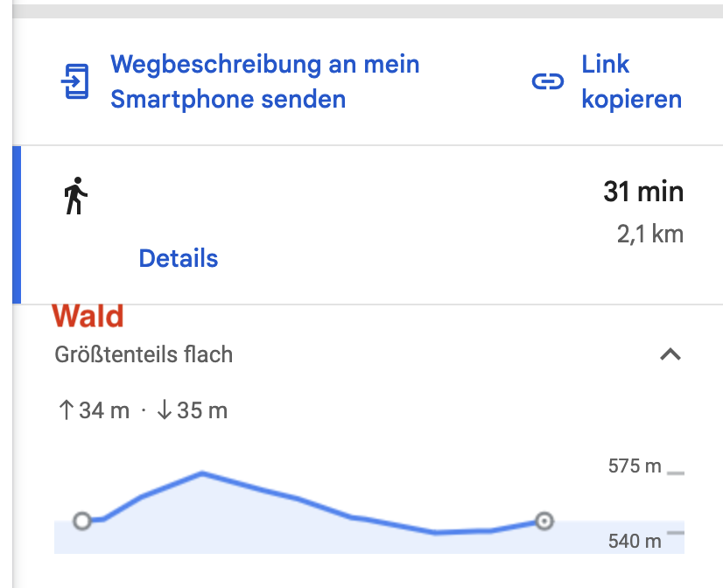Click the red 'Wald' label
Image resolution: width=723 pixels, height=588 pixels.
[88, 316]
